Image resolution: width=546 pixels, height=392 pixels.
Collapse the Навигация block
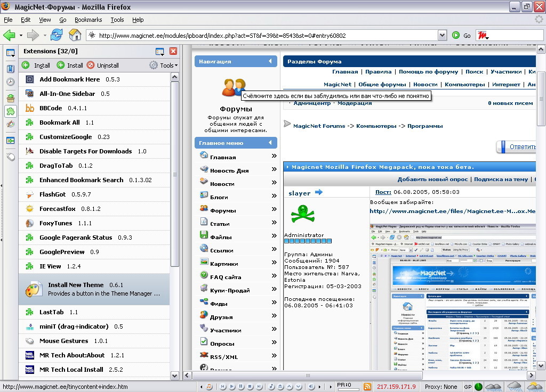pyautogui.click(x=270, y=61)
